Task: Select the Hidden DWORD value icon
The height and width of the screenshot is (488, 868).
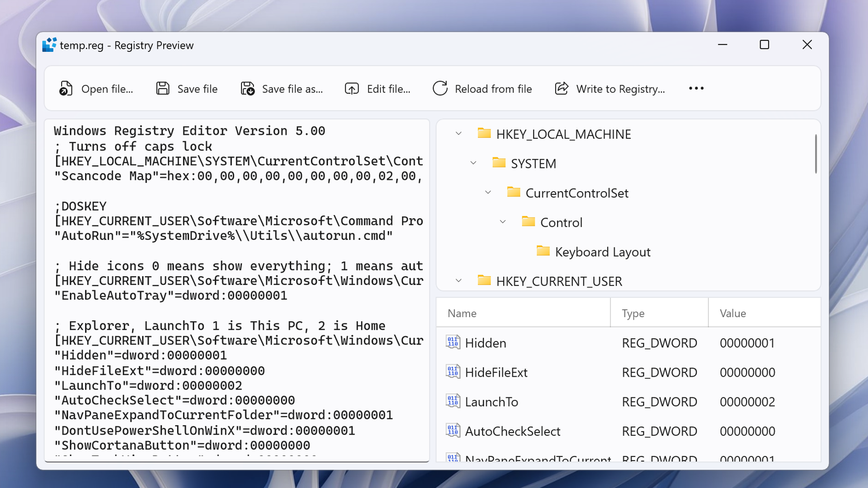Action: coord(453,342)
